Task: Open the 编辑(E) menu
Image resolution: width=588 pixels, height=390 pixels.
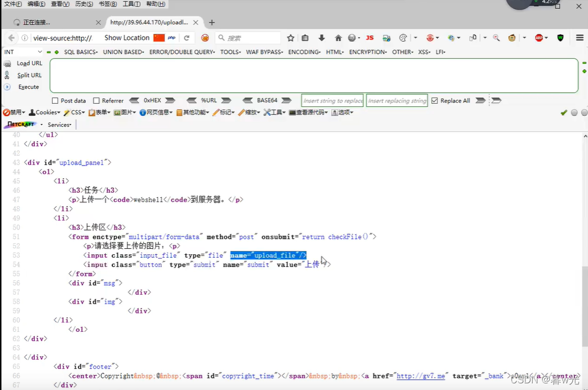Action: pyautogui.click(x=37, y=4)
